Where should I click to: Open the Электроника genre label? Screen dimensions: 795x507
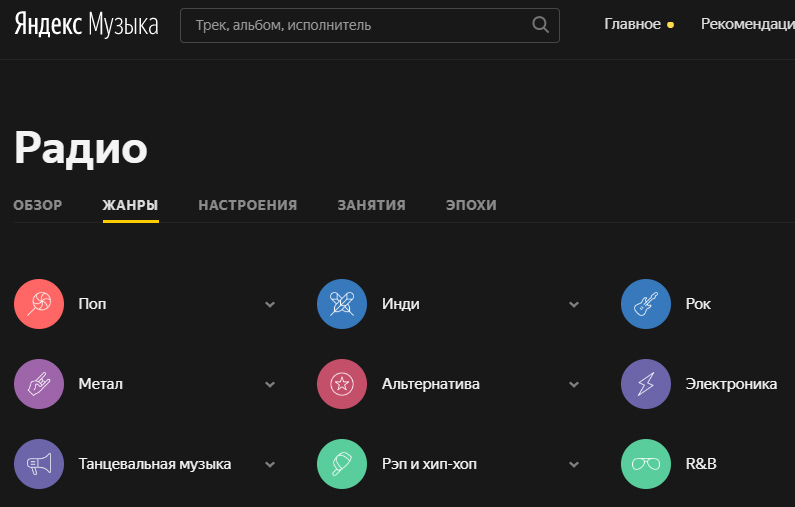[731, 384]
